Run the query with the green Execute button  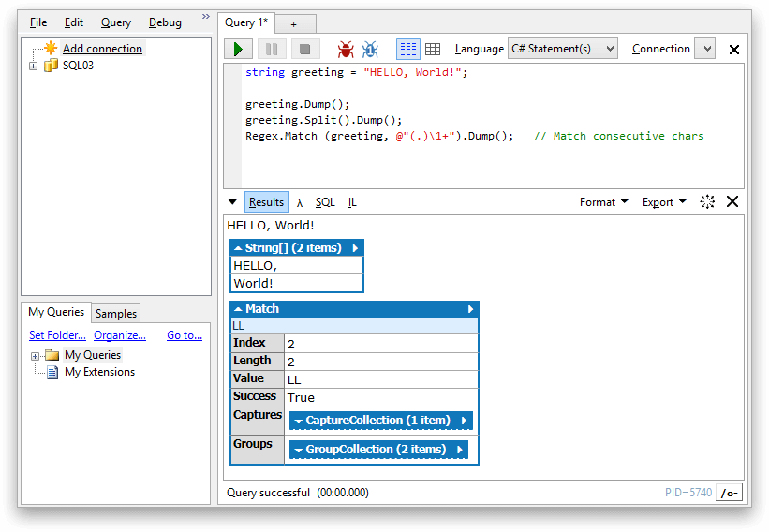(x=238, y=49)
